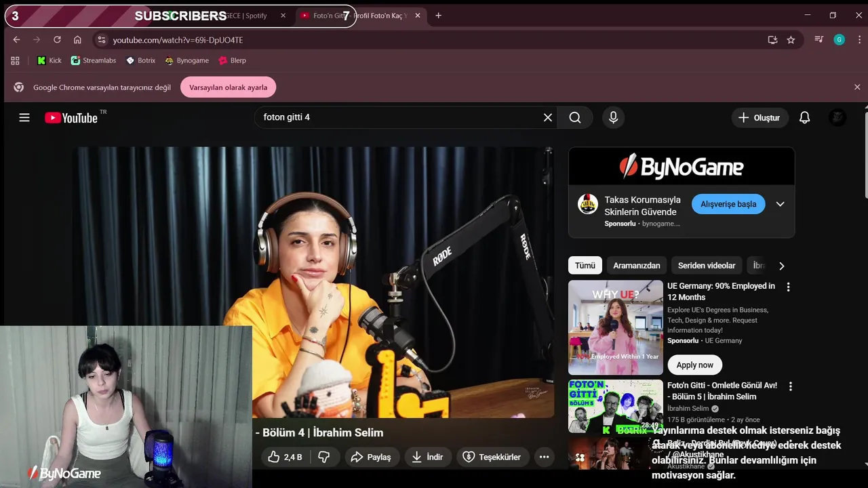Screen dimensions: 868x488
Task: Open the account avatar menu on YouTube
Action: (838, 117)
